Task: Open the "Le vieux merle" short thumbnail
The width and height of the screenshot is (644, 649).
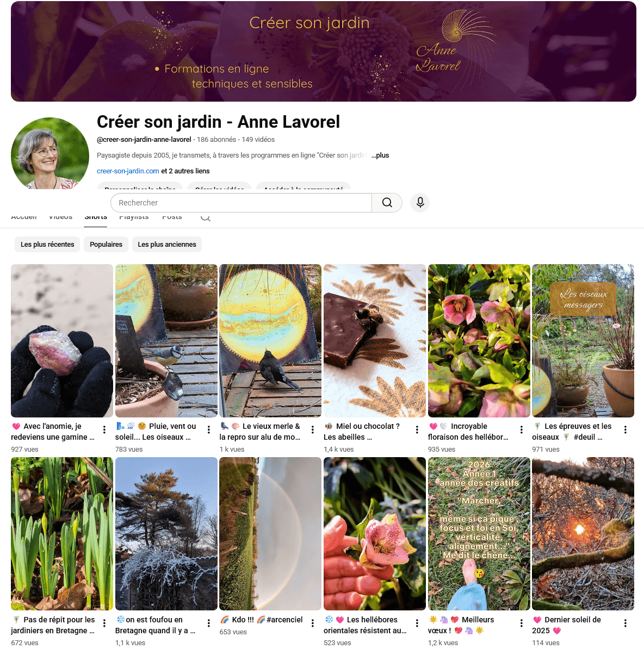Action: coord(270,341)
